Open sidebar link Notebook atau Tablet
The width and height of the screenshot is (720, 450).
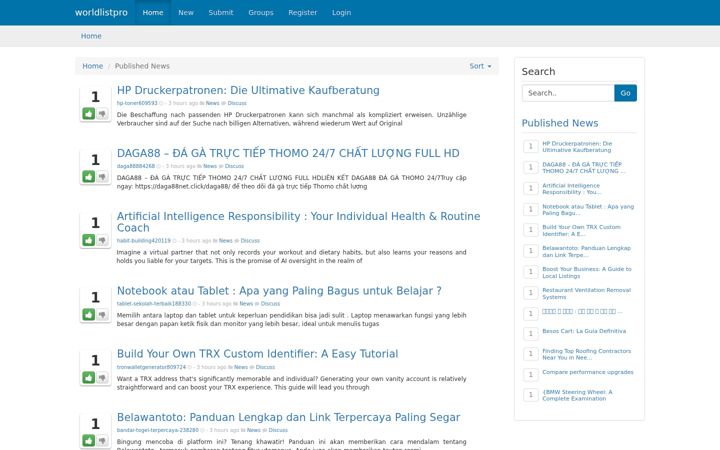click(x=588, y=210)
